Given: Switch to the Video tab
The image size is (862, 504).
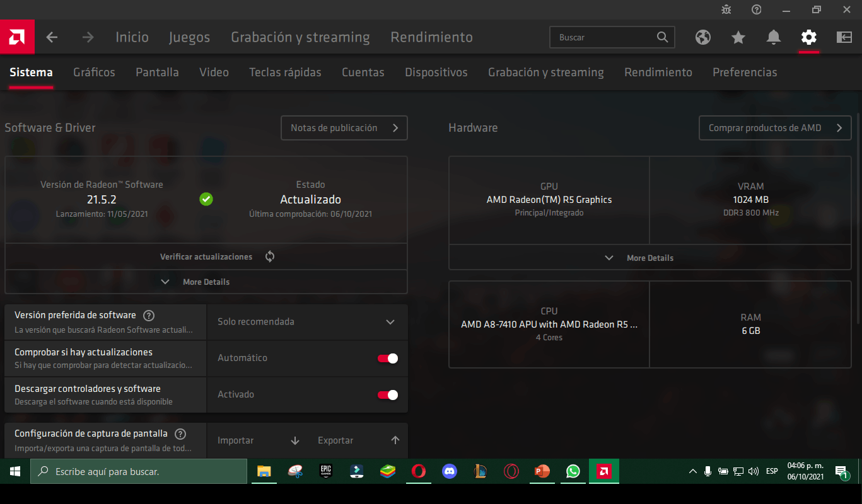Looking at the screenshot, I should click(x=214, y=72).
